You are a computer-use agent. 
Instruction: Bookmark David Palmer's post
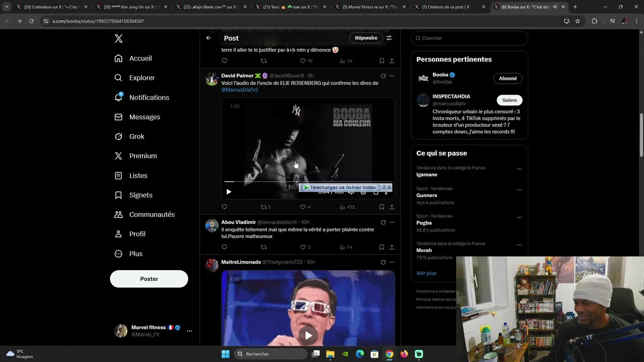tap(381, 207)
